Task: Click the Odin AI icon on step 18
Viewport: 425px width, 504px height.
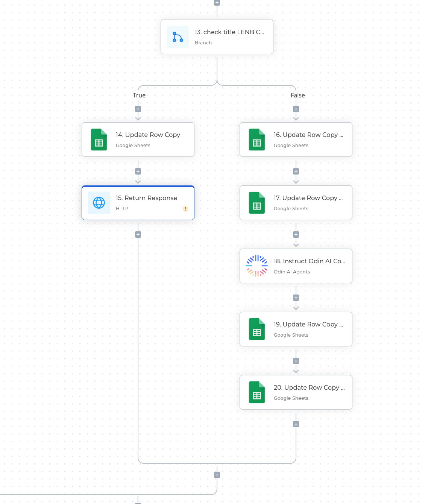Action: (257, 266)
